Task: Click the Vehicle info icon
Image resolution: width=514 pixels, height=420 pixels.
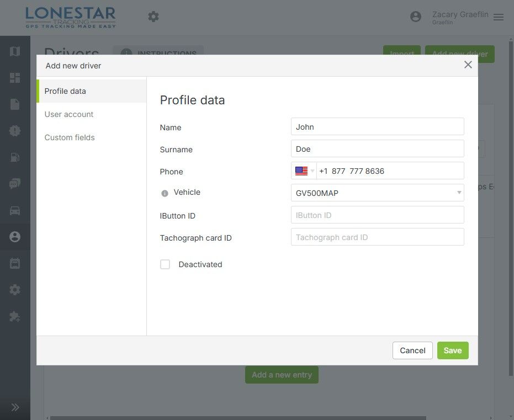Action: tap(165, 193)
